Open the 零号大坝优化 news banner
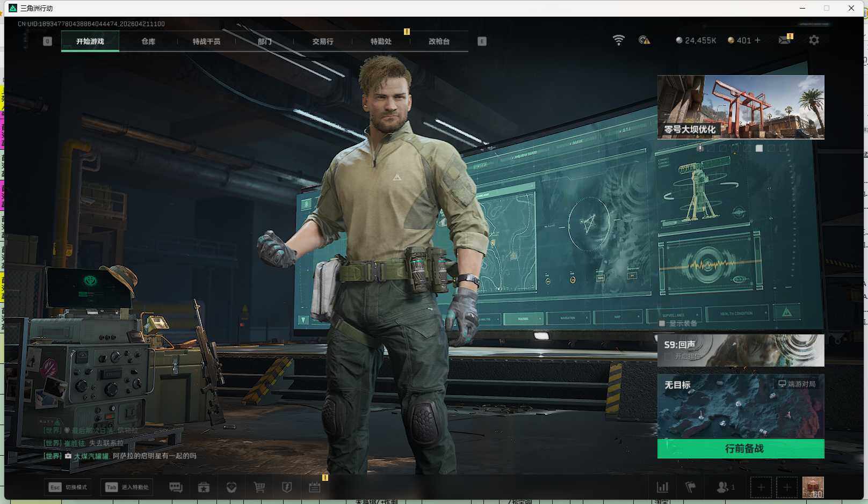This screenshot has width=868, height=504. click(x=741, y=107)
